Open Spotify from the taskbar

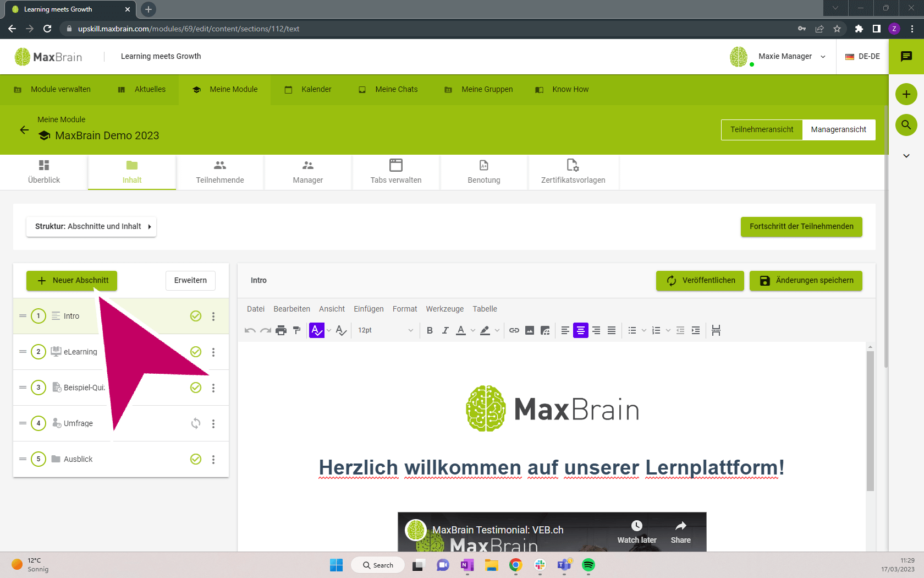coord(588,565)
